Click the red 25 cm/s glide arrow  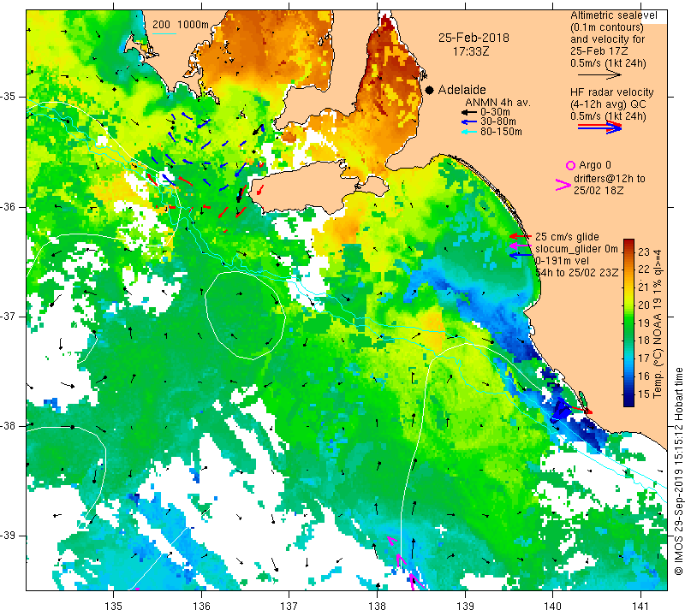tap(521, 236)
